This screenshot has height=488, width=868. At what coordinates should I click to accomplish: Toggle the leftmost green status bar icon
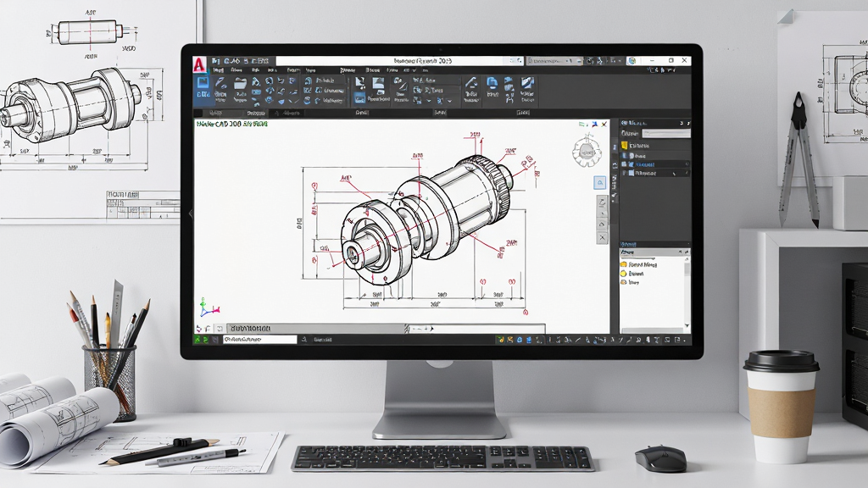(x=198, y=340)
